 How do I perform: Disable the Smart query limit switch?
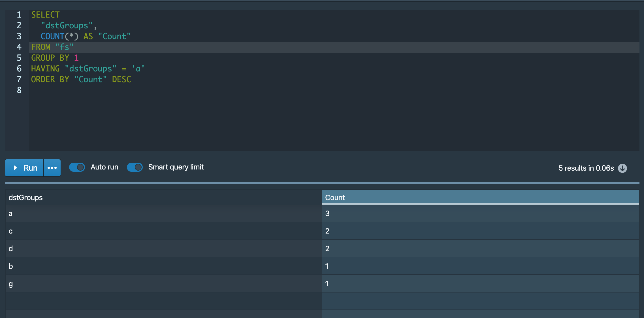pyautogui.click(x=135, y=167)
